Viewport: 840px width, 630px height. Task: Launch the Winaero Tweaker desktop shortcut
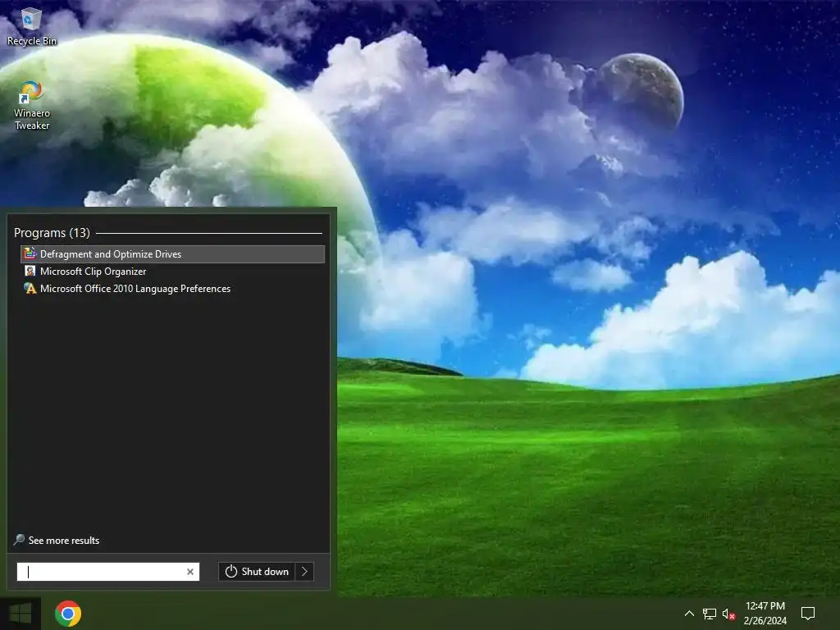[31, 106]
